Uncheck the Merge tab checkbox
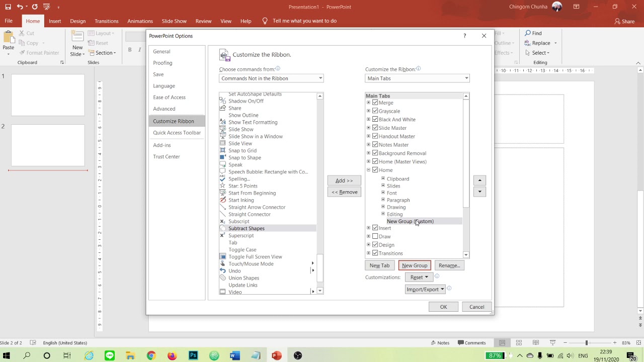The width and height of the screenshot is (644, 362). tap(375, 103)
